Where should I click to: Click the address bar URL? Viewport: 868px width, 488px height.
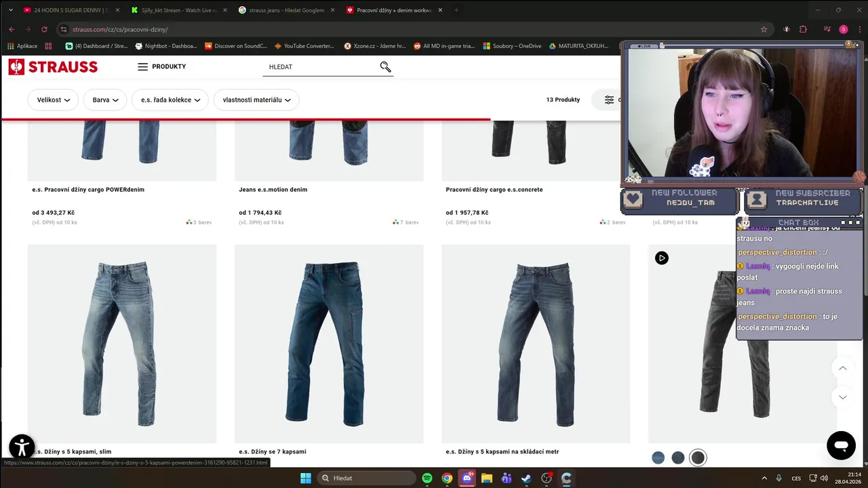pos(120,29)
